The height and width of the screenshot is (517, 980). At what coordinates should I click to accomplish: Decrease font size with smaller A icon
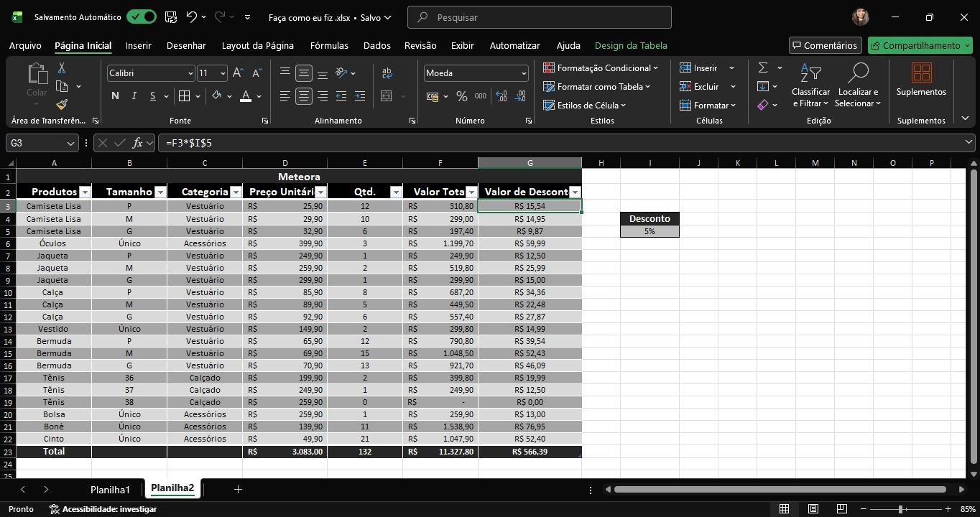coord(257,73)
